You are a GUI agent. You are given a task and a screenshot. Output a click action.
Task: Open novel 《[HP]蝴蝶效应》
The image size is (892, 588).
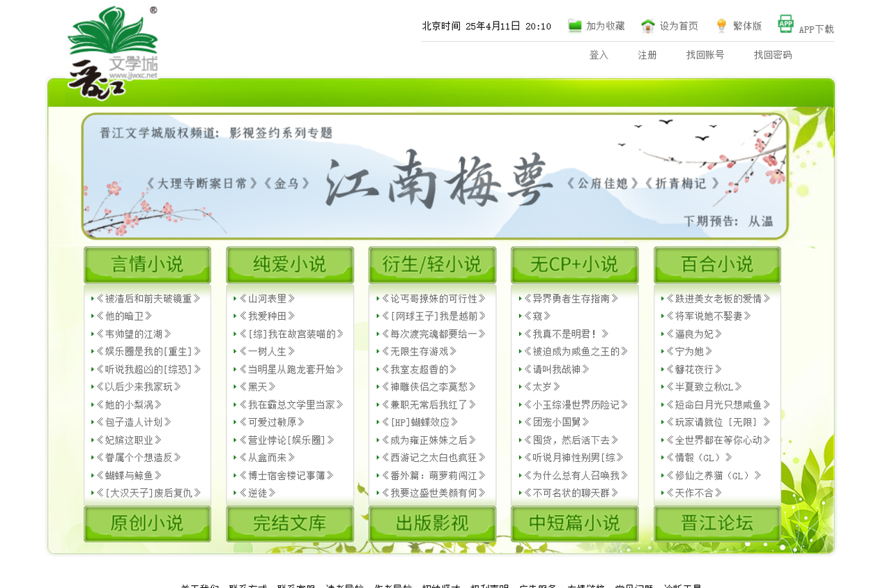point(420,422)
